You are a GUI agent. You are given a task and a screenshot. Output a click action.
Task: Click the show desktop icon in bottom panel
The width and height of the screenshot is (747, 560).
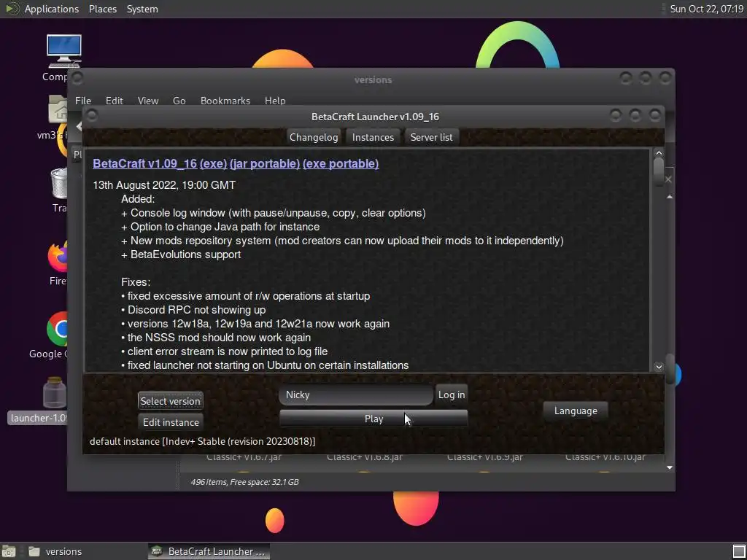[9, 551]
